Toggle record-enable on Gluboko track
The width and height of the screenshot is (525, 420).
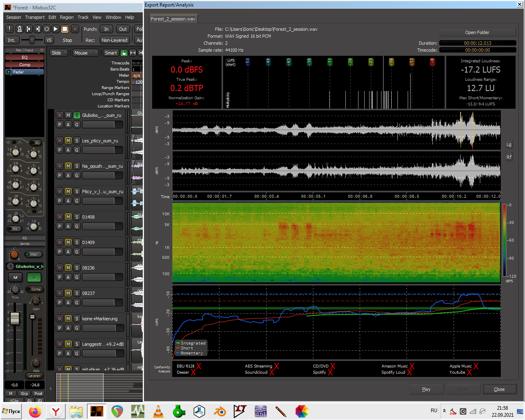(59, 115)
